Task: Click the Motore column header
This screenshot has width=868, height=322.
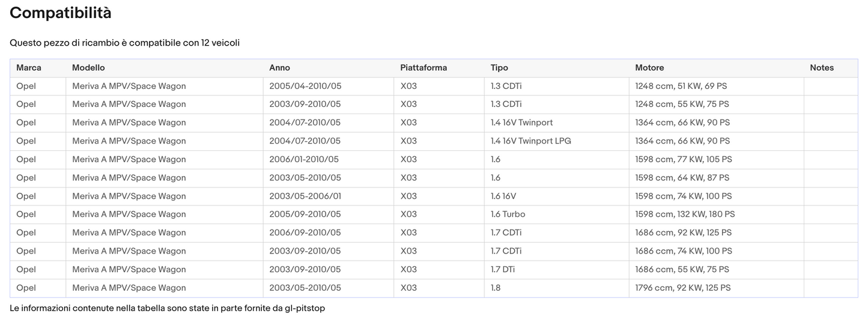Action: coord(649,68)
